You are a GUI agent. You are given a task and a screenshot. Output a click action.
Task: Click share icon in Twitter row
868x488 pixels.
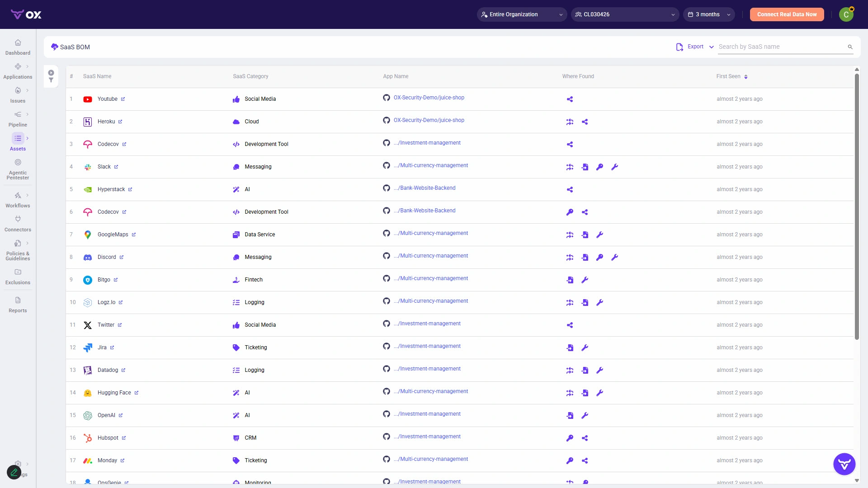pyautogui.click(x=570, y=325)
